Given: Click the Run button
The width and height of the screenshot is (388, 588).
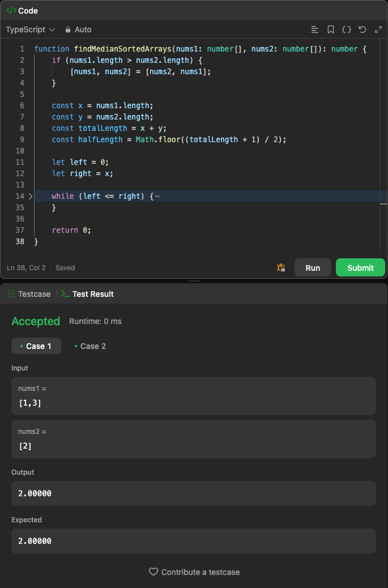Looking at the screenshot, I should pyautogui.click(x=313, y=268).
